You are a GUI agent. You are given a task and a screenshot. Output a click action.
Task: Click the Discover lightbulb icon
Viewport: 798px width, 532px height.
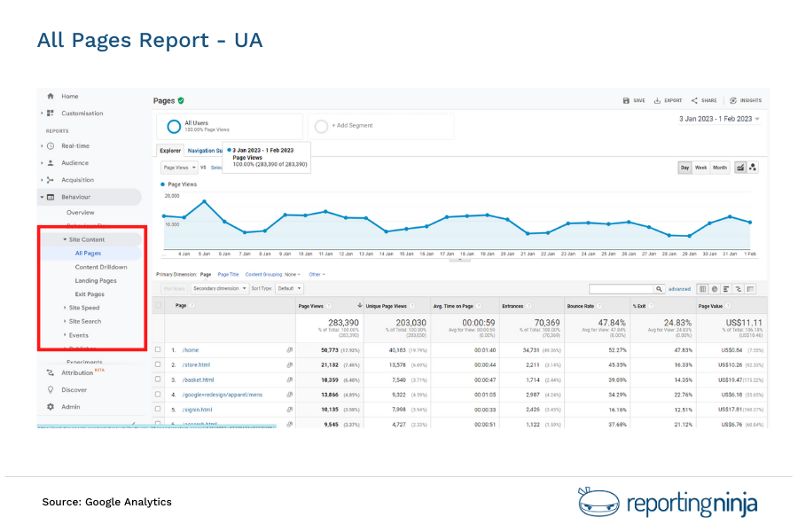(51, 389)
